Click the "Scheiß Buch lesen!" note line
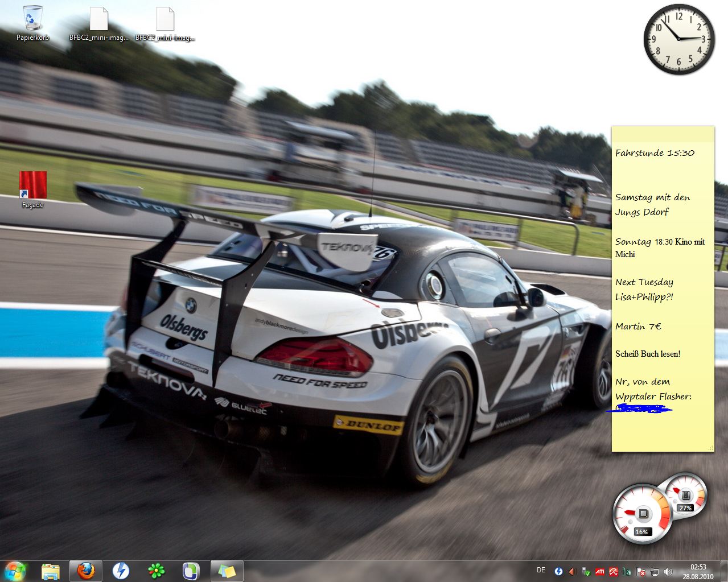This screenshot has width=728, height=582. point(648,354)
